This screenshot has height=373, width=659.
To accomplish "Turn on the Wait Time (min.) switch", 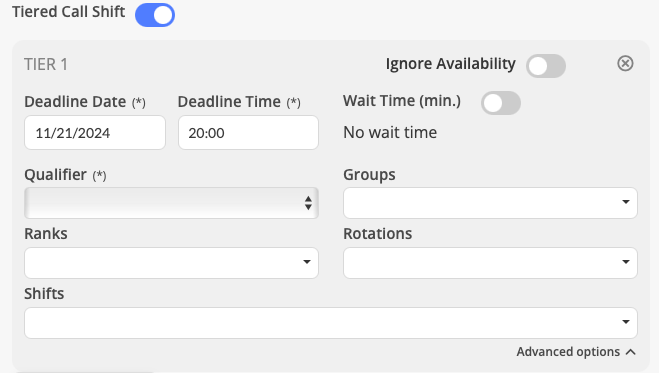I will (501, 103).
